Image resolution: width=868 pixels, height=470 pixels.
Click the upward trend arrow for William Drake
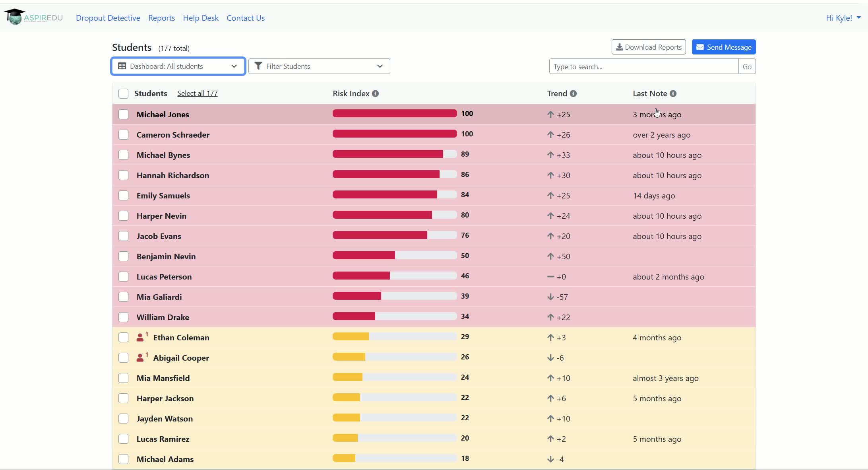[550, 317]
